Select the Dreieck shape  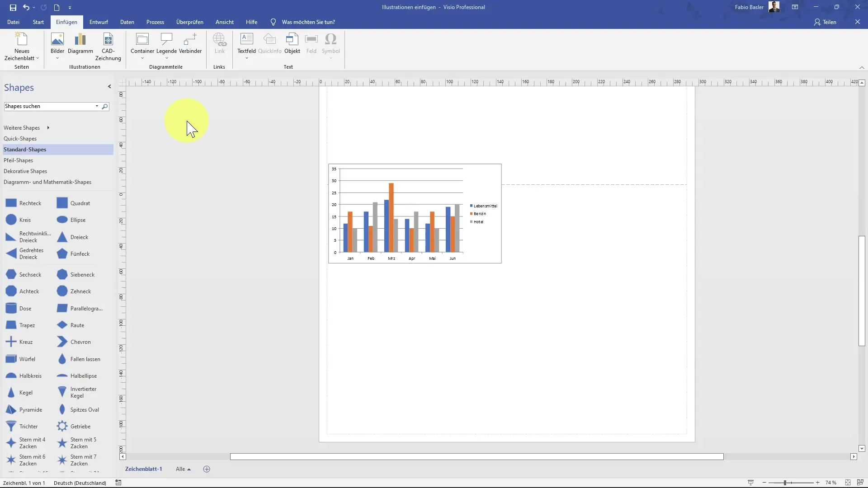click(x=73, y=237)
